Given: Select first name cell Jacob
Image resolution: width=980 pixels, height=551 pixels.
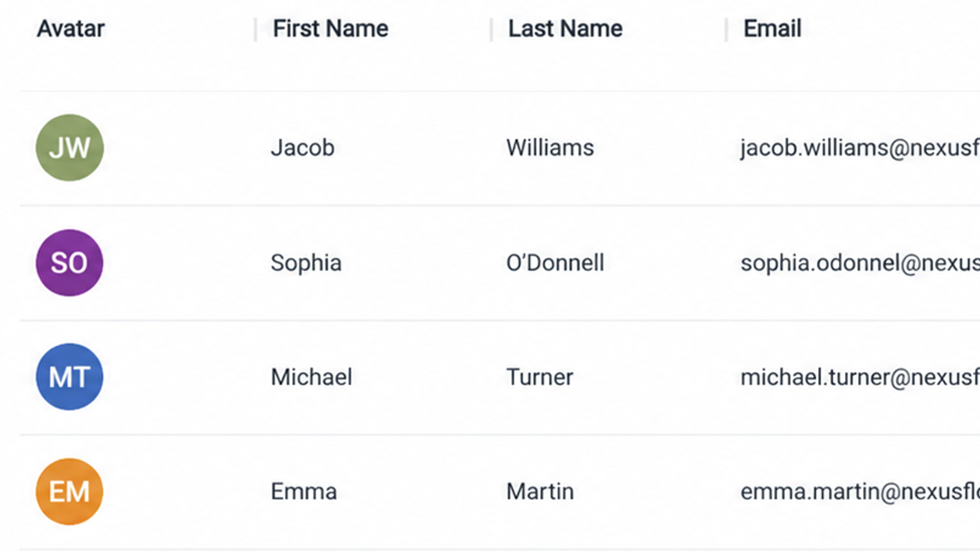Looking at the screenshot, I should click(x=303, y=148).
